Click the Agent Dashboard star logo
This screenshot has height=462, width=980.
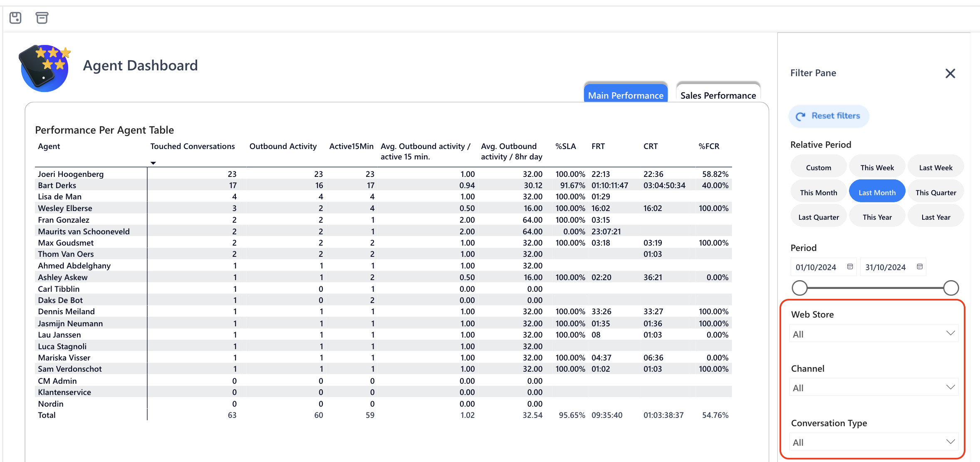45,68
